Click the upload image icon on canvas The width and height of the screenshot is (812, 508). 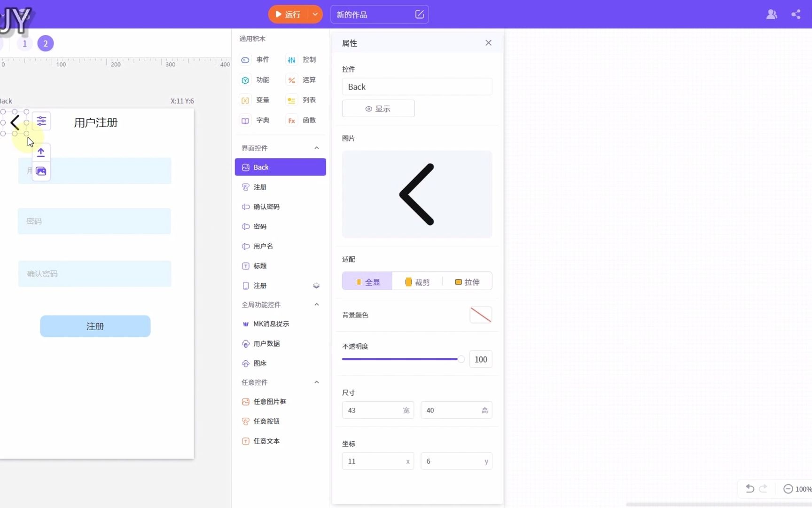(41, 152)
